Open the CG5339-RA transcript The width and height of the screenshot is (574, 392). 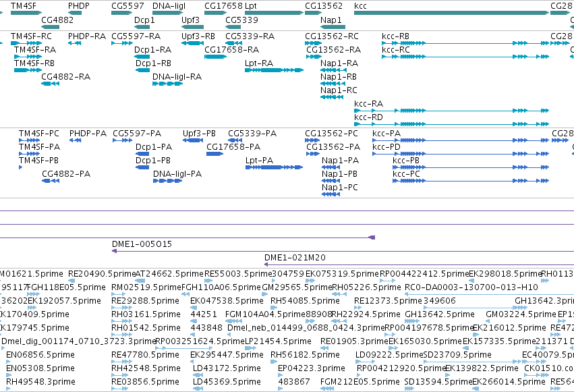click(233, 43)
